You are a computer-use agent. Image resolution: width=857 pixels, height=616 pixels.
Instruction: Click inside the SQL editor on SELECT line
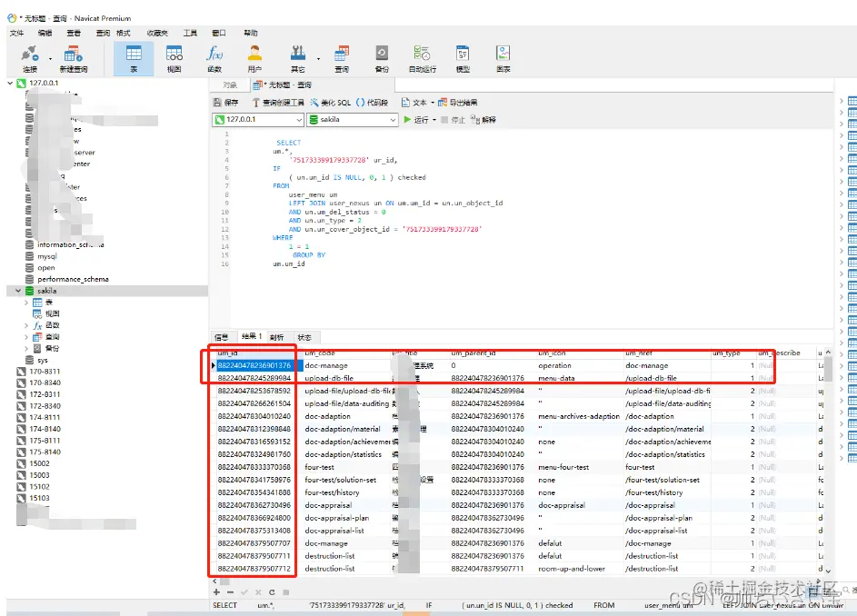(x=289, y=143)
